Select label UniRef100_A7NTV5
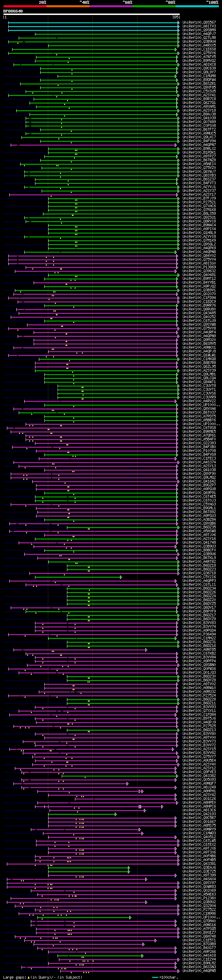 point(199,57)
